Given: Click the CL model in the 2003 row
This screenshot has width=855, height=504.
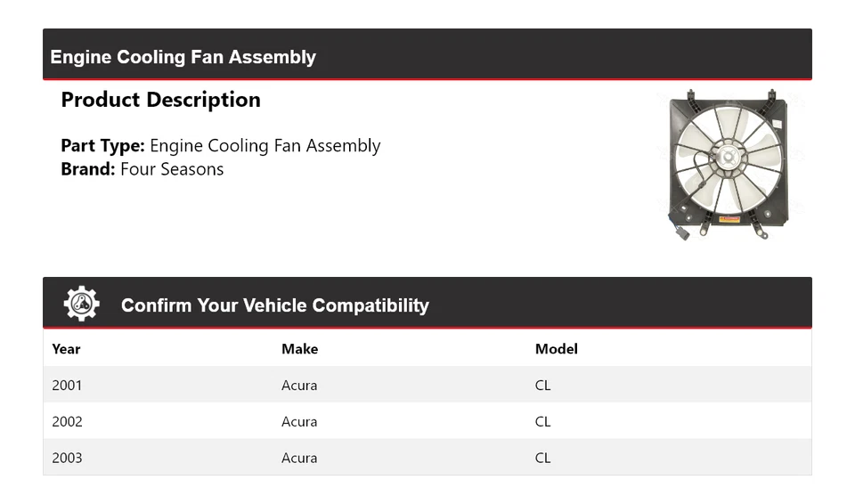Looking at the screenshot, I should coord(542,458).
